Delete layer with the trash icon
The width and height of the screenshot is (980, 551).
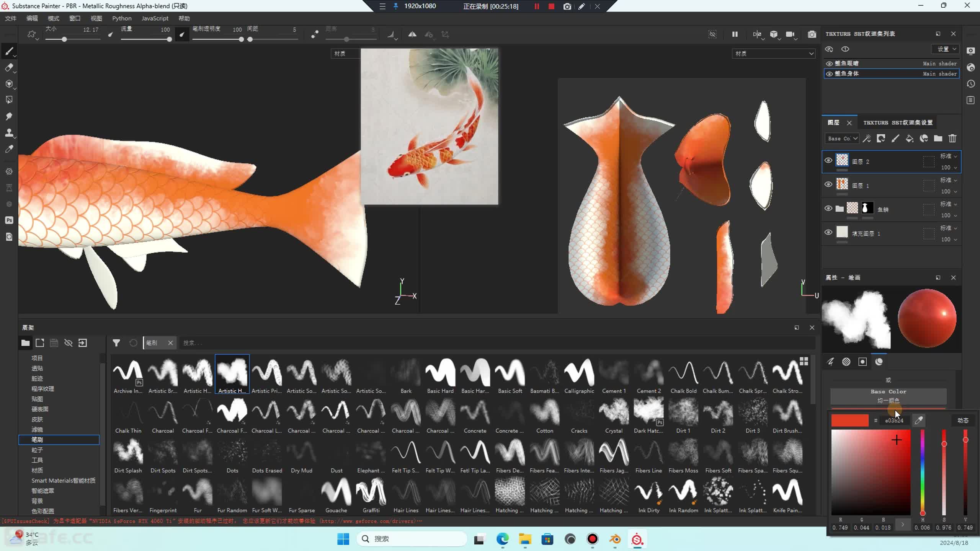952,139
